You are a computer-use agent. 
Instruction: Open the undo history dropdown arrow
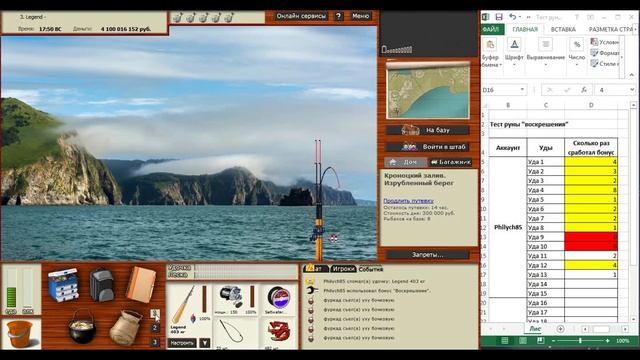pos(520,17)
